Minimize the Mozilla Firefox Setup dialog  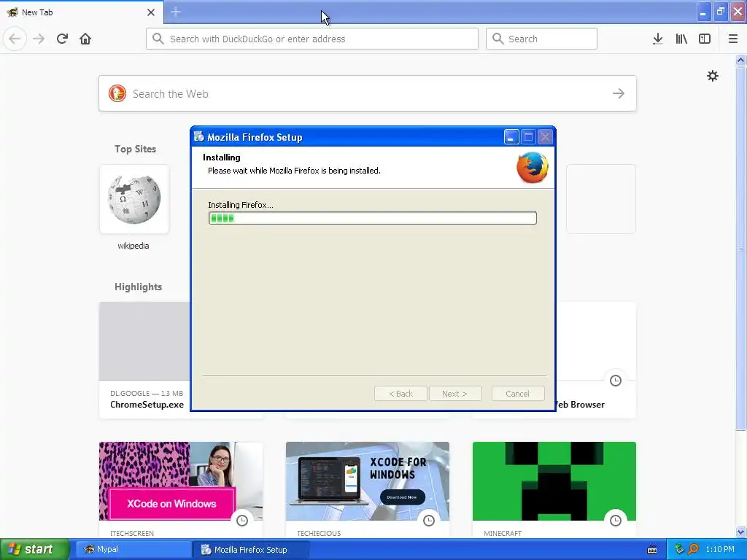click(x=511, y=137)
